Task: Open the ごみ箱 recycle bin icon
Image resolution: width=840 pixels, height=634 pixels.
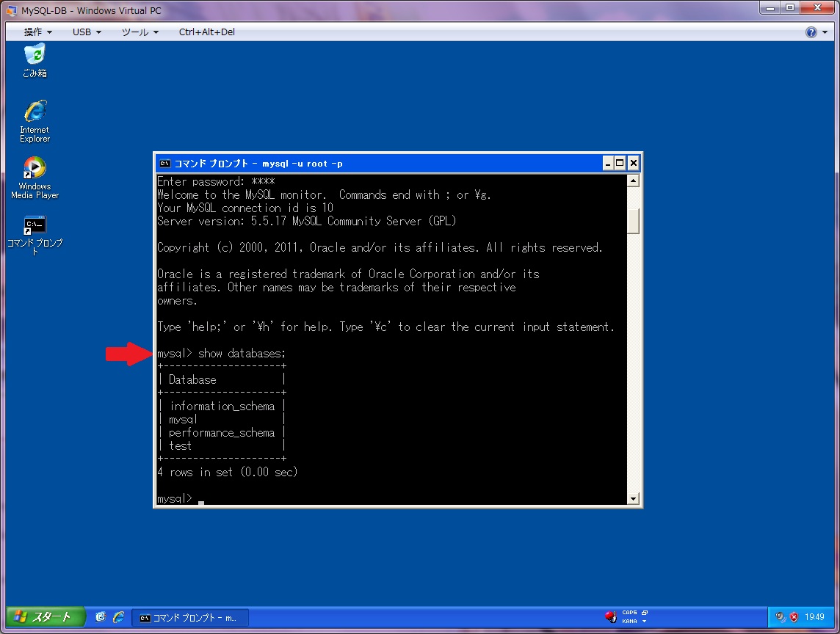Action: point(35,61)
